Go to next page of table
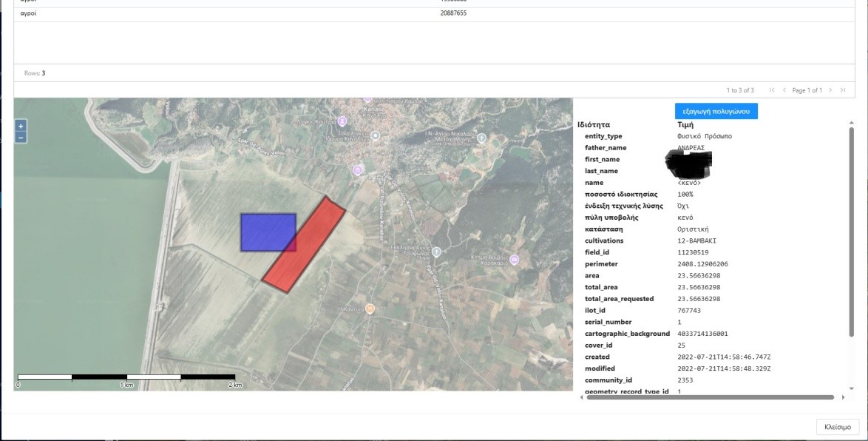 (830, 90)
